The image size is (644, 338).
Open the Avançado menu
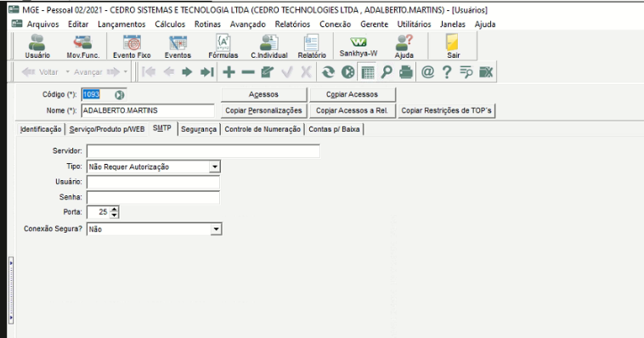pos(248,25)
